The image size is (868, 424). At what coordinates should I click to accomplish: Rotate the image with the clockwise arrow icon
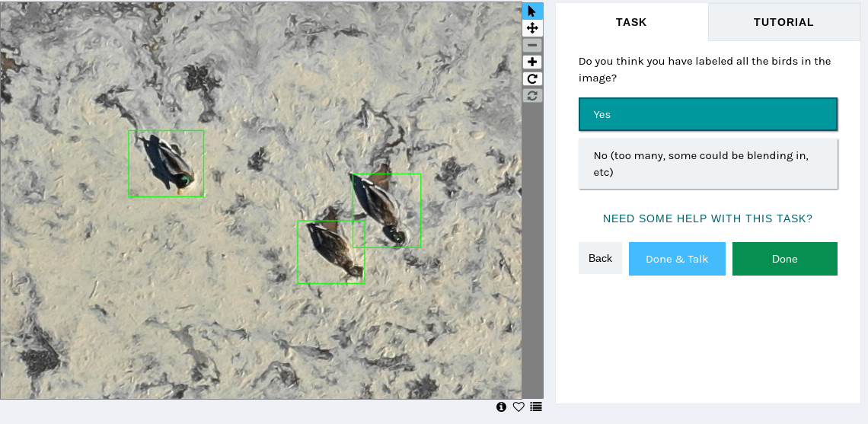(x=532, y=78)
